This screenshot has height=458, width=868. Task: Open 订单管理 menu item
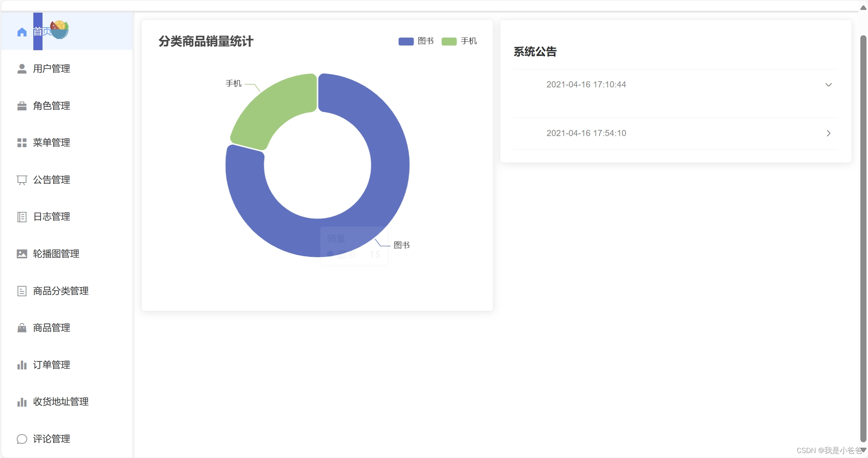[51, 365]
